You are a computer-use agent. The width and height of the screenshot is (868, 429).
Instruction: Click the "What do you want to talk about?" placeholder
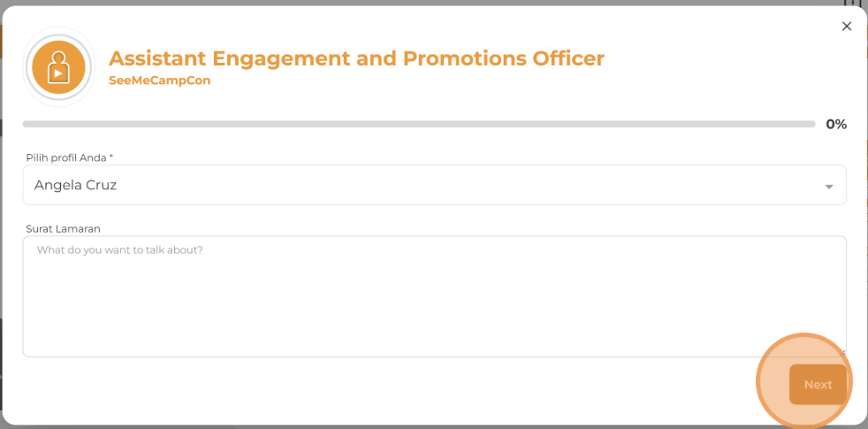pos(119,250)
